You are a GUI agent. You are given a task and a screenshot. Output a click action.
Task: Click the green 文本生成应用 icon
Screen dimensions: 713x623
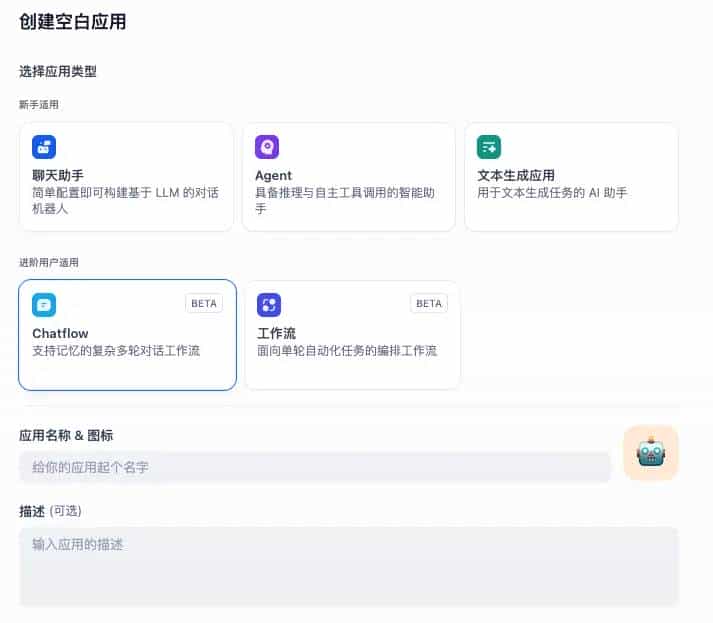pyautogui.click(x=489, y=147)
